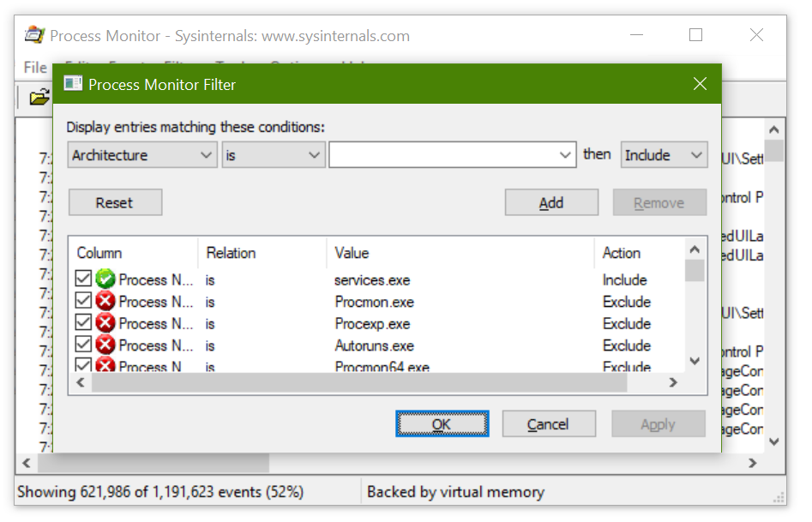Image resolution: width=812 pixels, height=522 pixels.
Task: Click the Process Monitor app icon in title bar
Action: coord(34,35)
